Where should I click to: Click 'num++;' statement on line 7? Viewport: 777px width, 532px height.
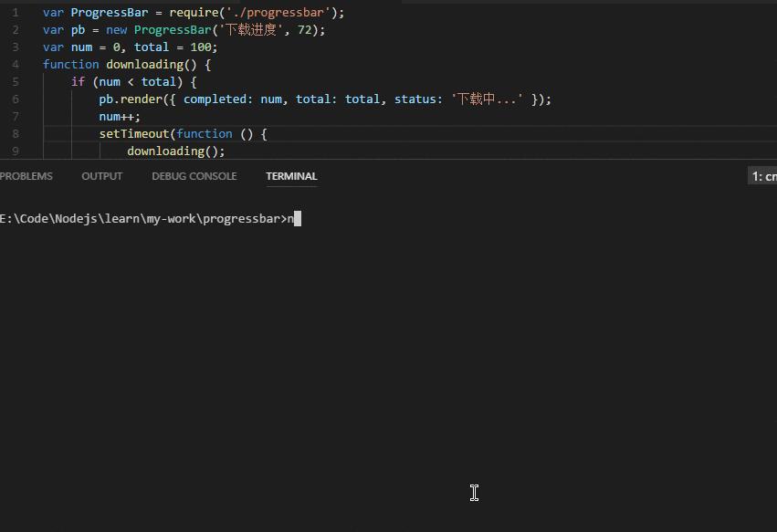coord(120,117)
